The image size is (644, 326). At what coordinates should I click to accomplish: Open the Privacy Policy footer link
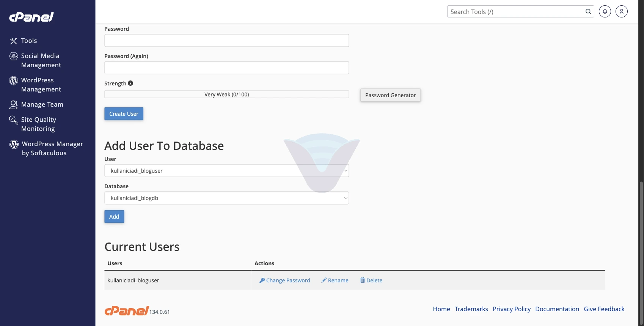point(512,309)
